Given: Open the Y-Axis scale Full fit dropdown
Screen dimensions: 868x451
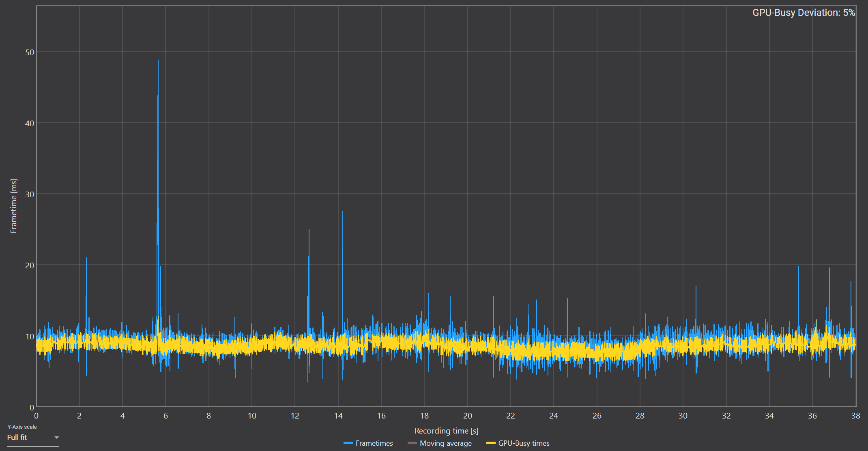Looking at the screenshot, I should pyautogui.click(x=33, y=438).
